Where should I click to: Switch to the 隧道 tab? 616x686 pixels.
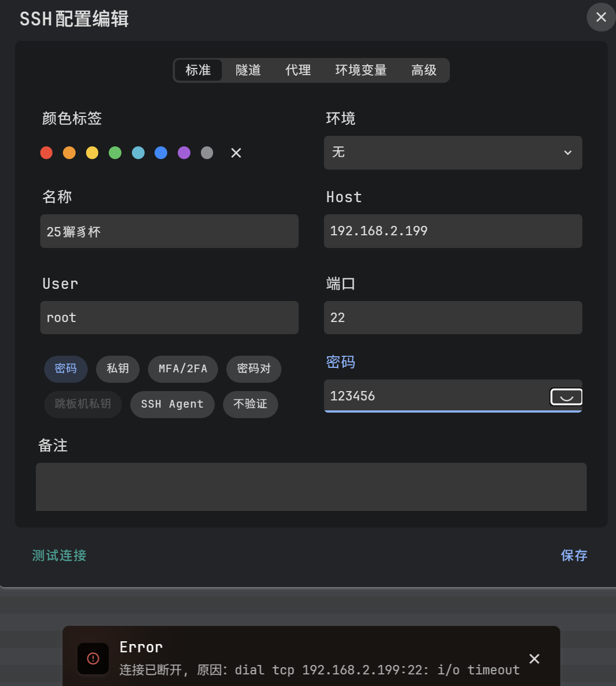click(248, 70)
